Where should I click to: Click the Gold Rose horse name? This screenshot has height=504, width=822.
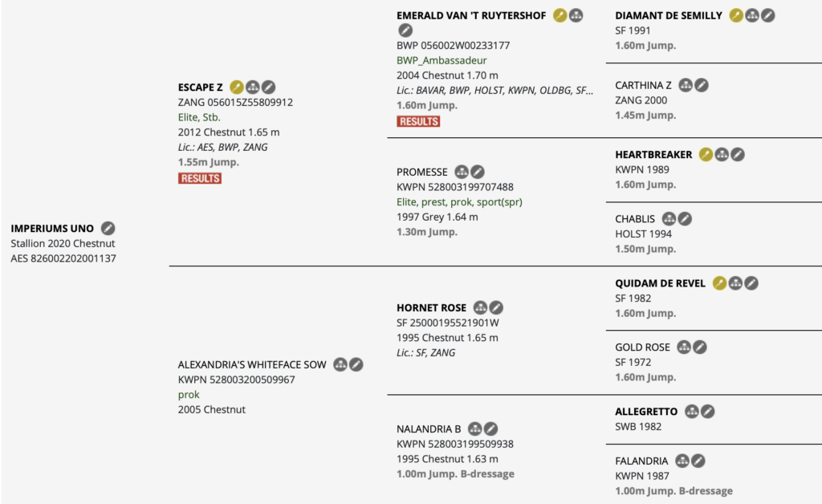[x=643, y=348]
